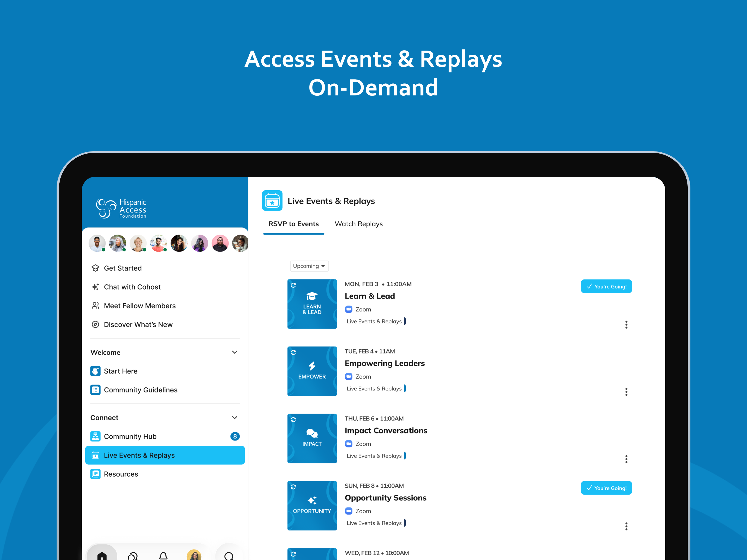Click the Community Guidelines list icon
747x560 pixels.
[95, 390]
